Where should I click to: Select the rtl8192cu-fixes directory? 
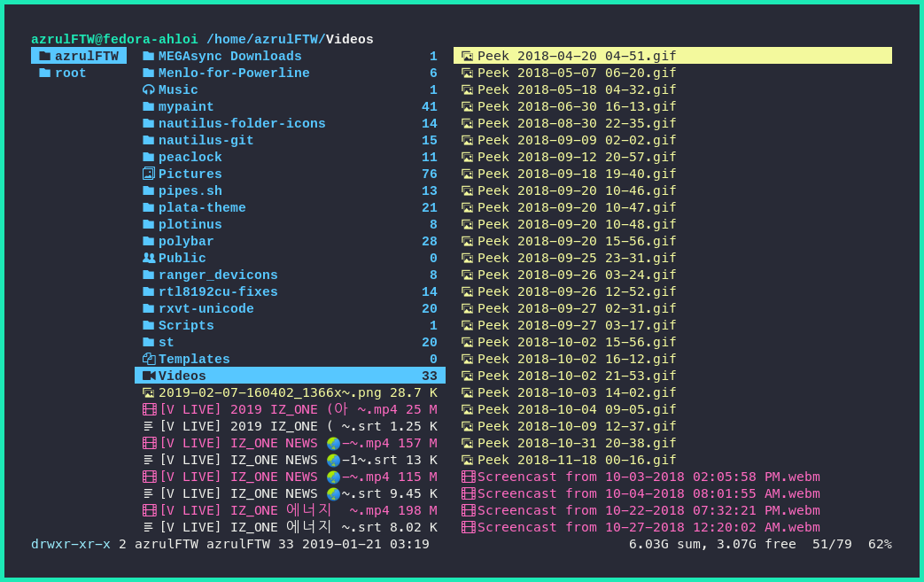(290, 291)
